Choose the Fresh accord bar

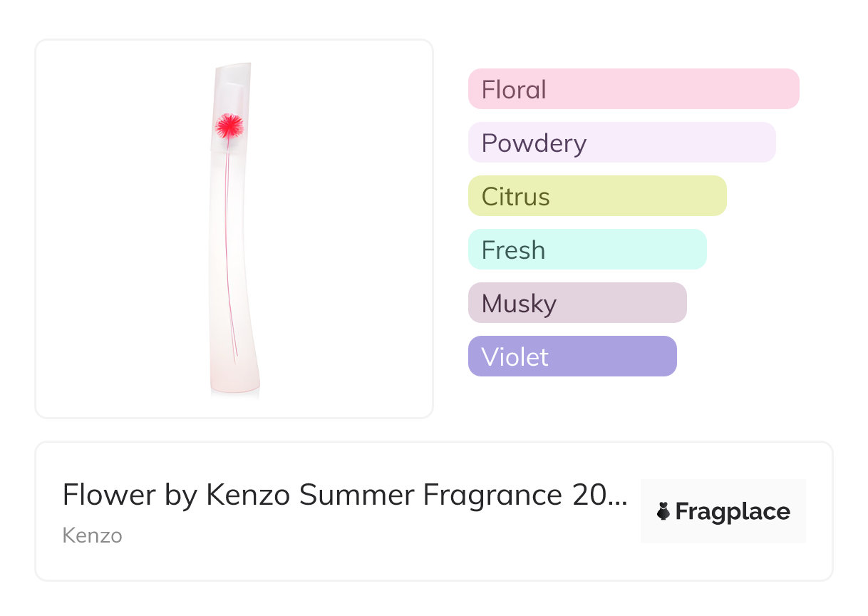coord(587,250)
